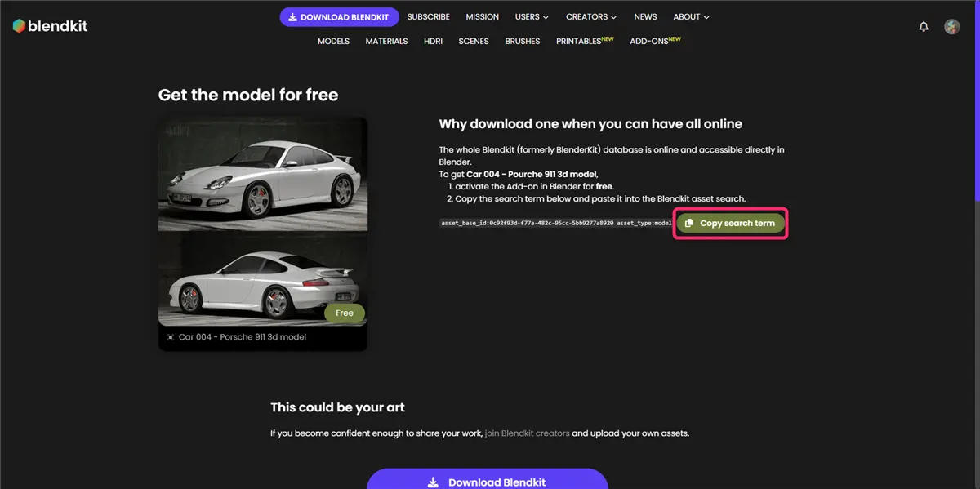Go to the Brushes category
The width and height of the screenshot is (980, 489).
[523, 41]
